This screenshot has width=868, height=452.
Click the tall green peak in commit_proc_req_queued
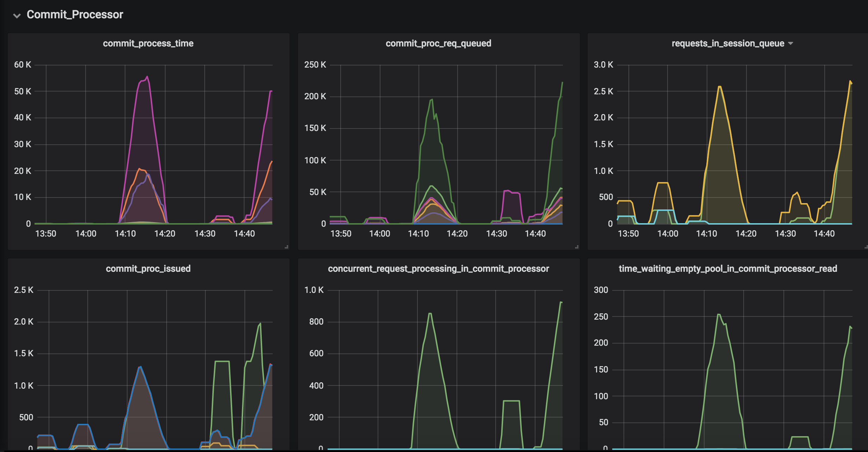click(x=432, y=100)
